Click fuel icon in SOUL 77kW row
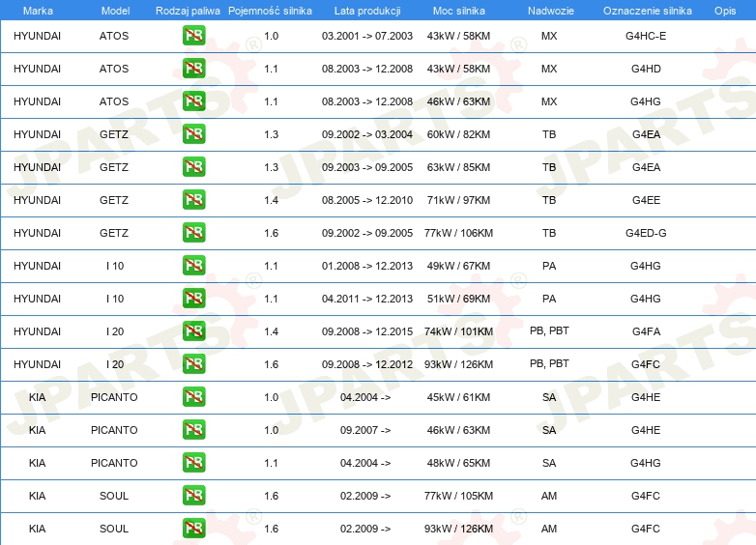 (x=193, y=496)
